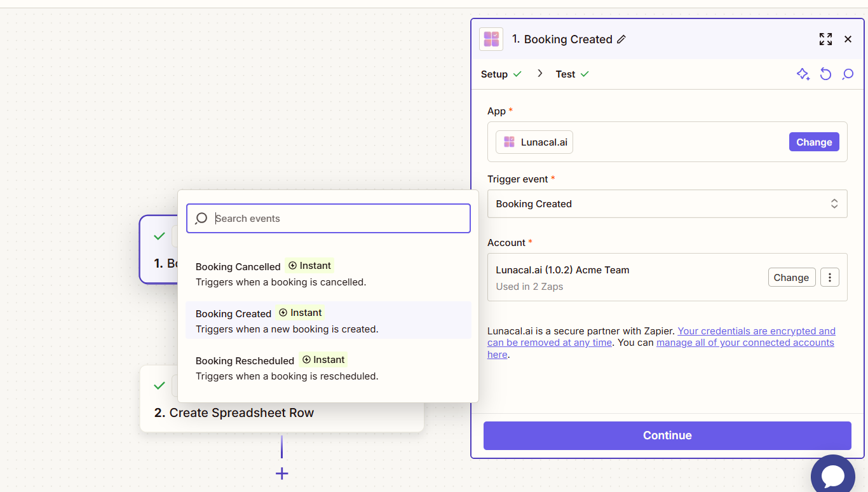
Task: Open AI sparkle assistant in panel
Action: 803,74
